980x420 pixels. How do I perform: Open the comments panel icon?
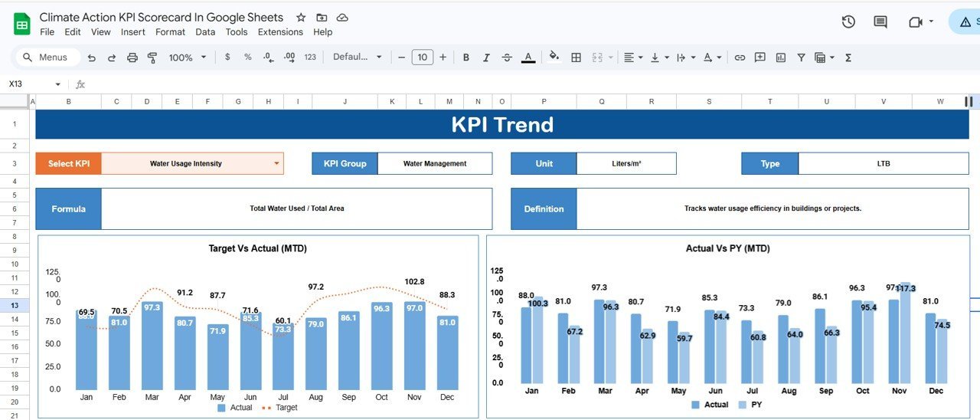[880, 22]
